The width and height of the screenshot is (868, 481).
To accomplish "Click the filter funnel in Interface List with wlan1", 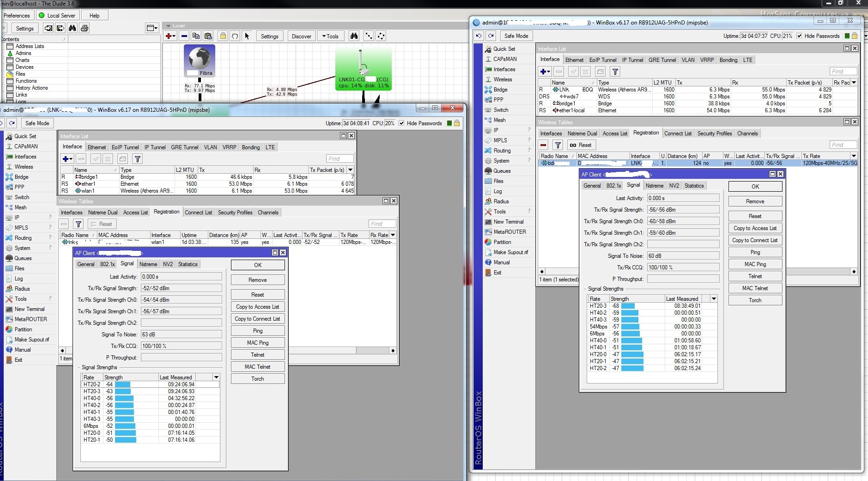I will pyautogui.click(x=137, y=159).
